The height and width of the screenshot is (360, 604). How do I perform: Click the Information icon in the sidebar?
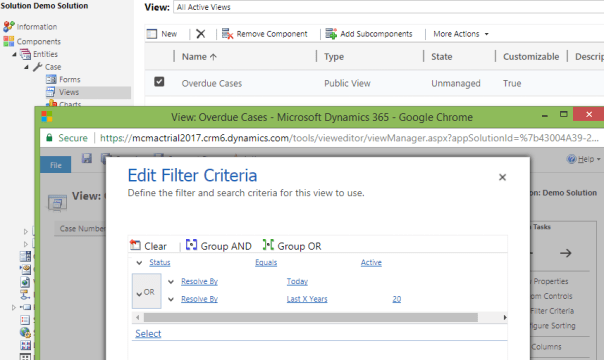tap(9, 27)
